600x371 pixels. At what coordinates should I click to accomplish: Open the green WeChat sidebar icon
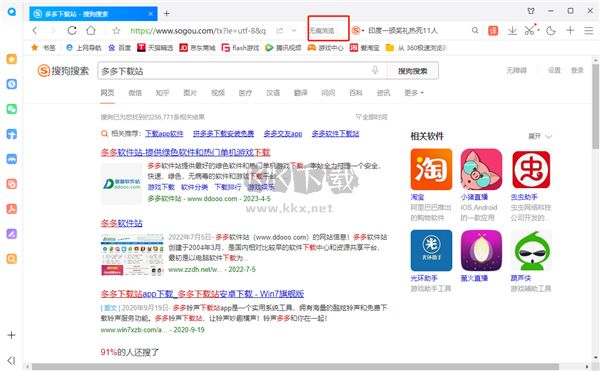[11, 109]
